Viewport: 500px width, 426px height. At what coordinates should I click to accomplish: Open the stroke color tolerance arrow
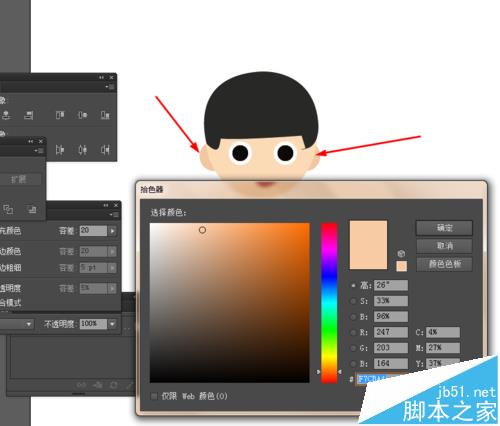(x=112, y=251)
